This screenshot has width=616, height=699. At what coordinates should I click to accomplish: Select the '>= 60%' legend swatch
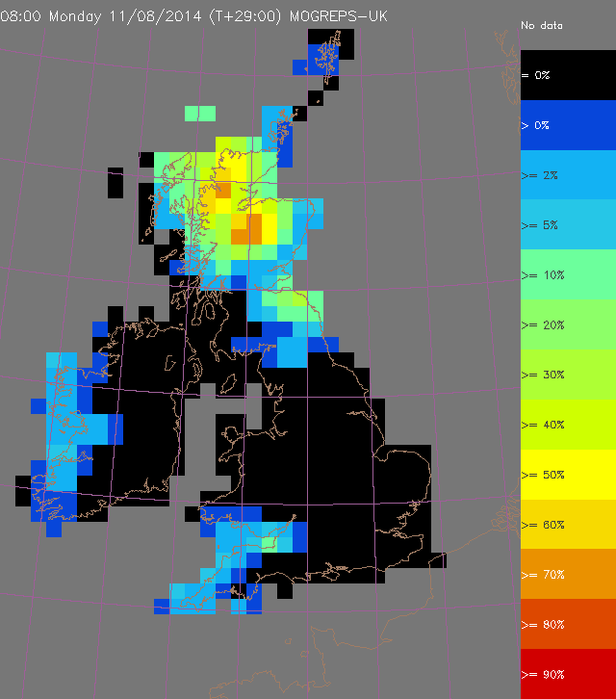[x=568, y=526]
